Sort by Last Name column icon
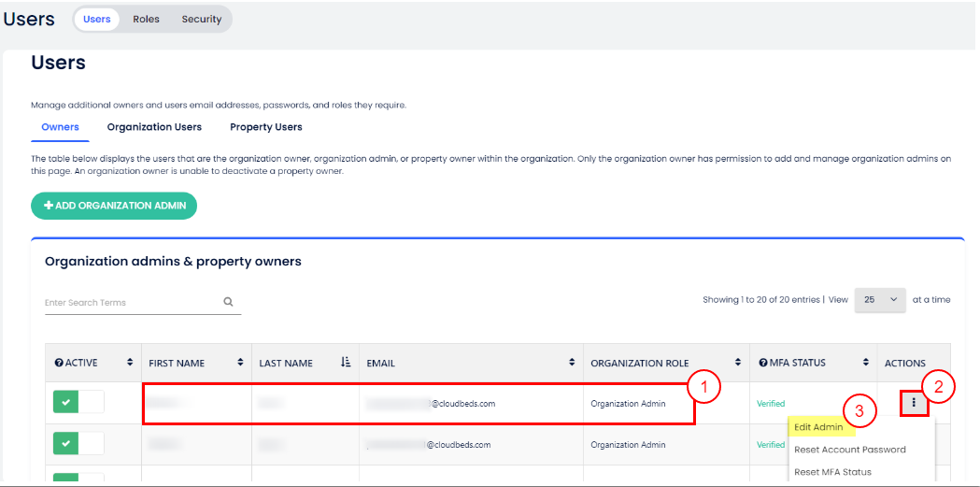Image resolution: width=980 pixels, height=487 pixels. [346, 363]
